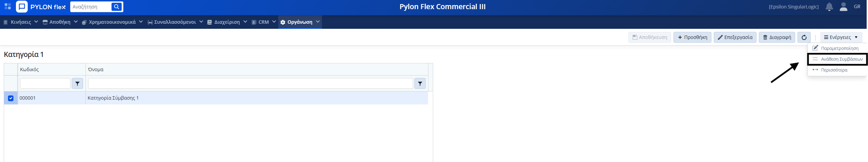The width and height of the screenshot is (868, 162).
Task: Expand the Κινήσεις menu
Action: click(x=21, y=22)
